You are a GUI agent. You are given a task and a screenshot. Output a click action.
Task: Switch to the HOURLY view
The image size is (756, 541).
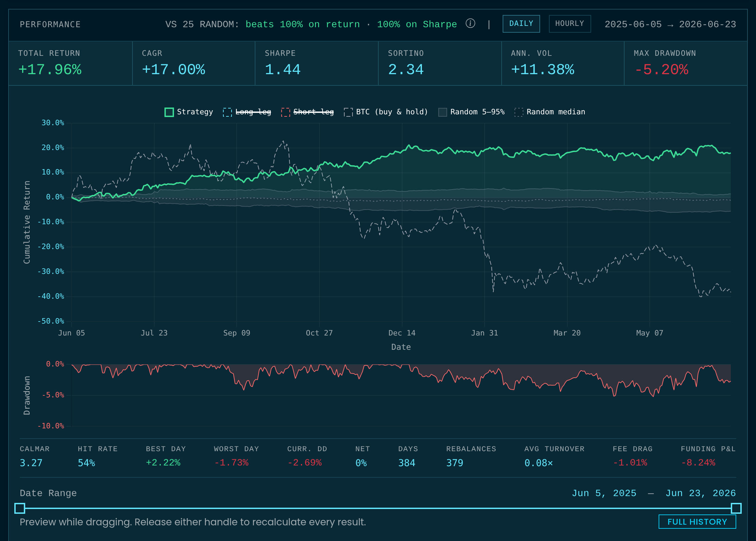(x=570, y=24)
